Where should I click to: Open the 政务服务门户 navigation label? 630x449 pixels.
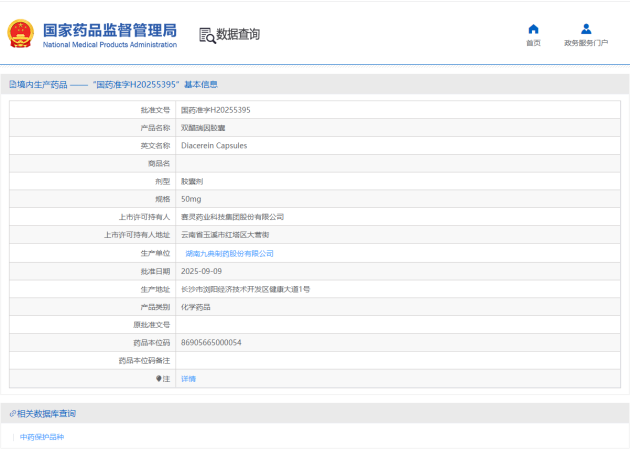[x=586, y=43]
